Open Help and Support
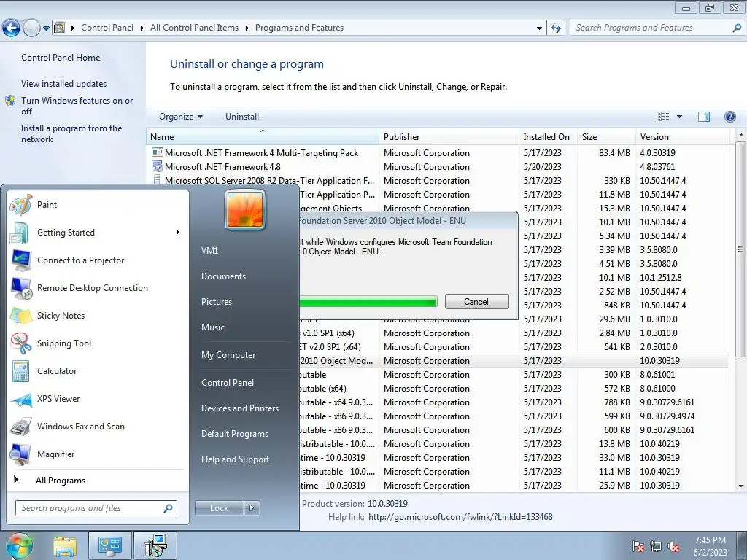The image size is (747, 560). (x=235, y=459)
